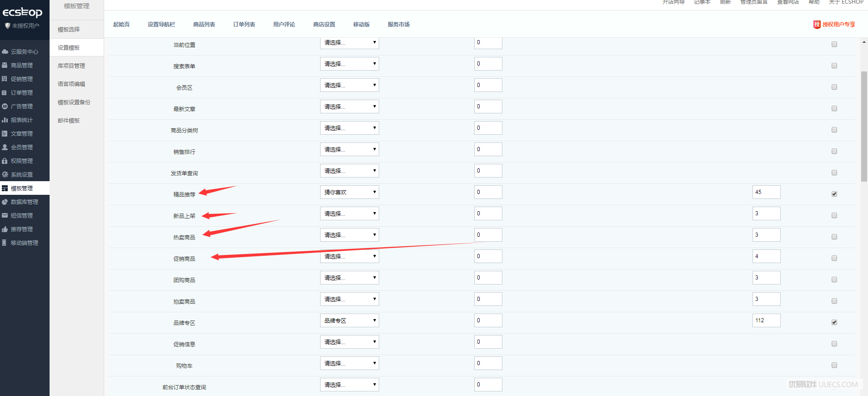This screenshot has width=868, height=396.
Task: Switch to the 用户评论 tab
Action: tap(284, 25)
